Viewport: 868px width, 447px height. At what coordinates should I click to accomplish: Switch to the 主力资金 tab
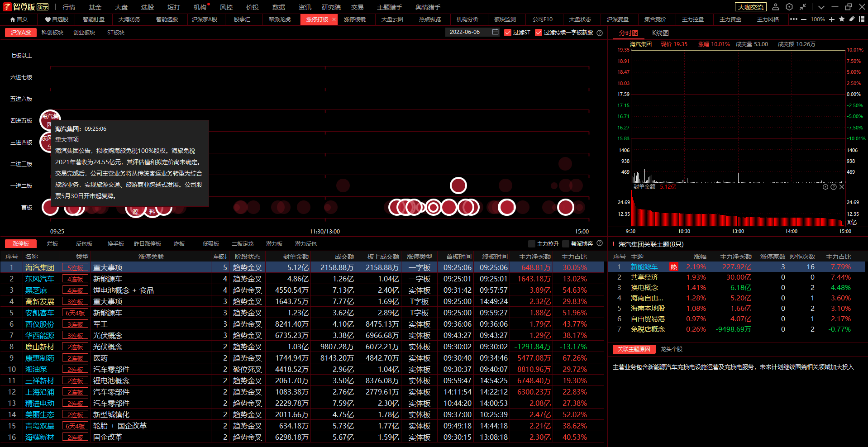pos(730,19)
